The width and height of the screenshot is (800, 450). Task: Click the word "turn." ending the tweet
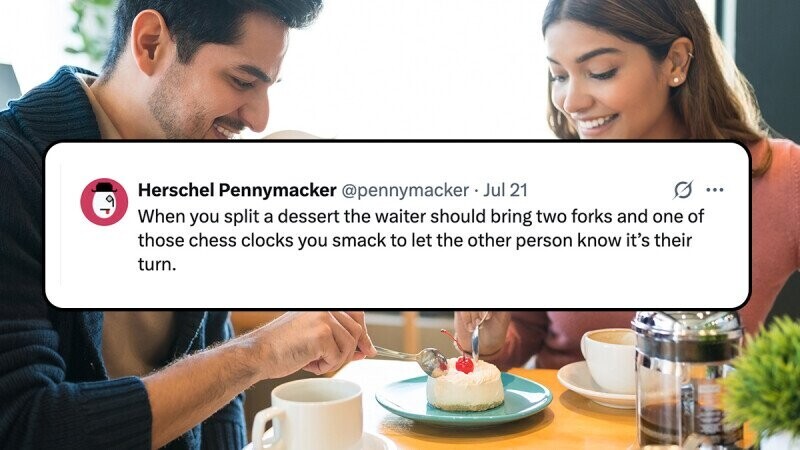click(157, 264)
